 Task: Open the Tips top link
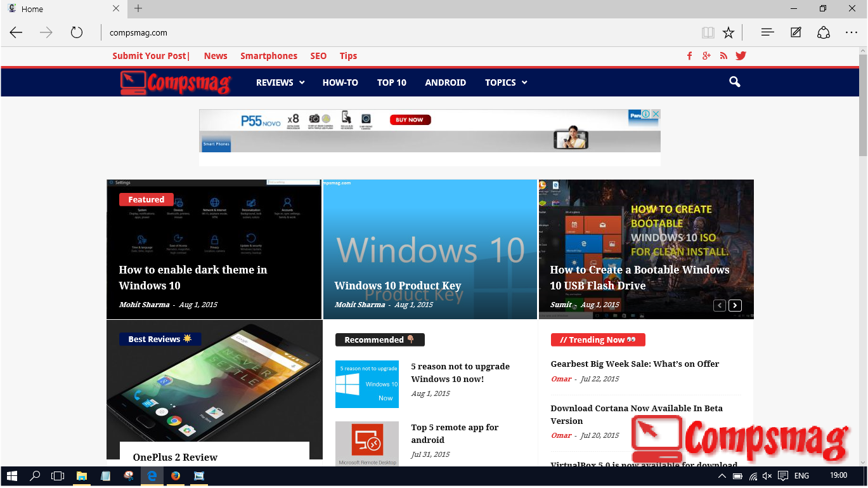348,56
